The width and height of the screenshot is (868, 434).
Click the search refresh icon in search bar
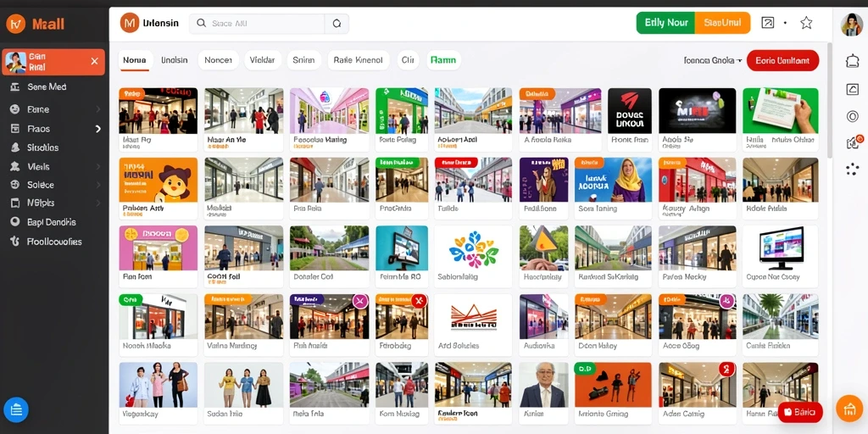(337, 24)
